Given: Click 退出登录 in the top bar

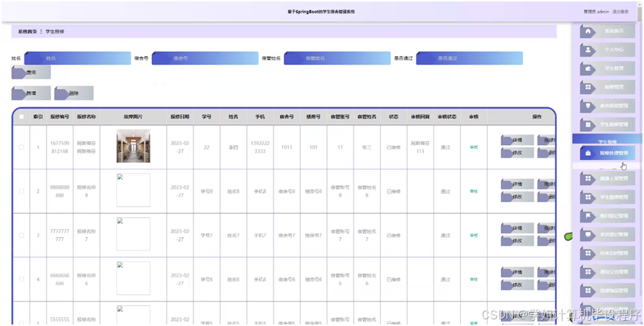Looking at the screenshot, I should [620, 12].
